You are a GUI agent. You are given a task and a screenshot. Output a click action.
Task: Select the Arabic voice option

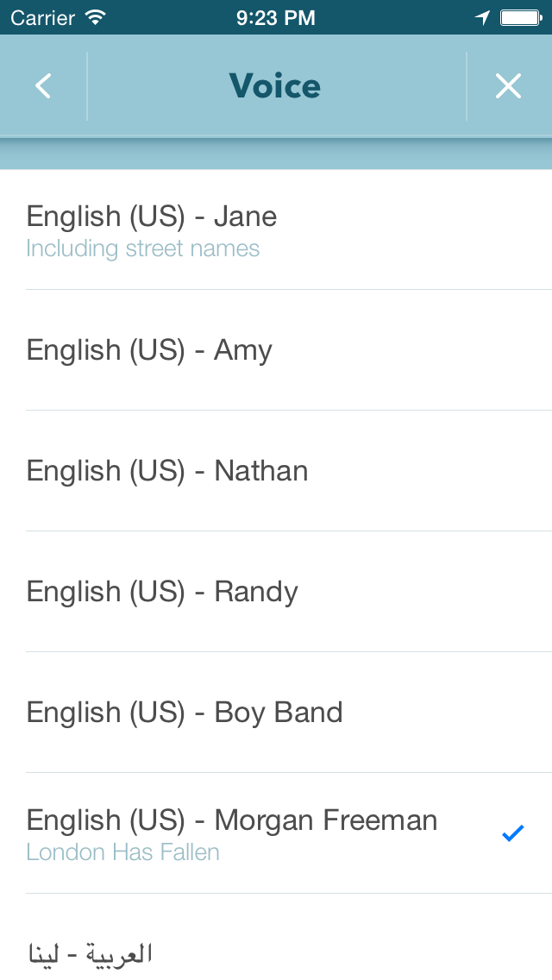90,953
